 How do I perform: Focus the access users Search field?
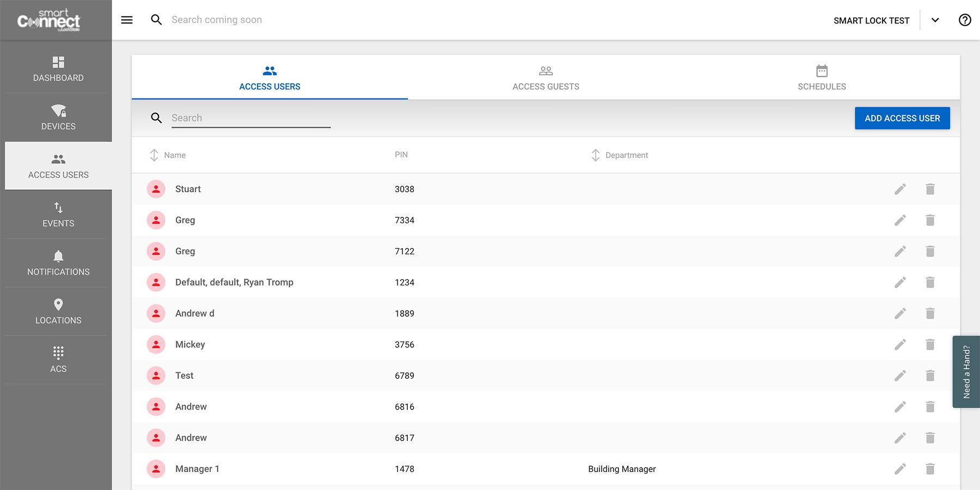pos(251,118)
